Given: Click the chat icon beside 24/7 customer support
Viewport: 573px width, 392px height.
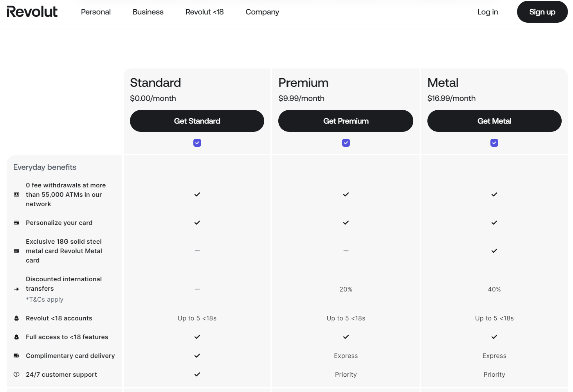Looking at the screenshot, I should (16, 374).
